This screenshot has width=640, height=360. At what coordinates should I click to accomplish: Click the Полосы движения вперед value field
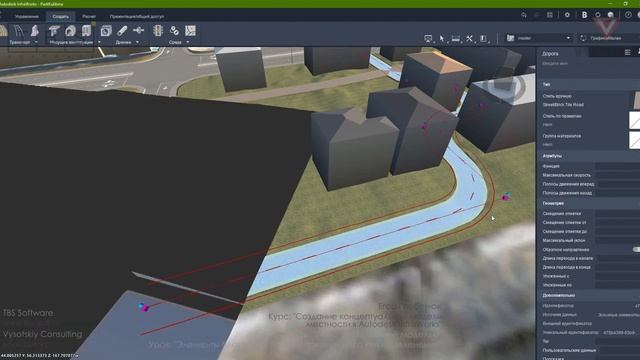click(618, 184)
